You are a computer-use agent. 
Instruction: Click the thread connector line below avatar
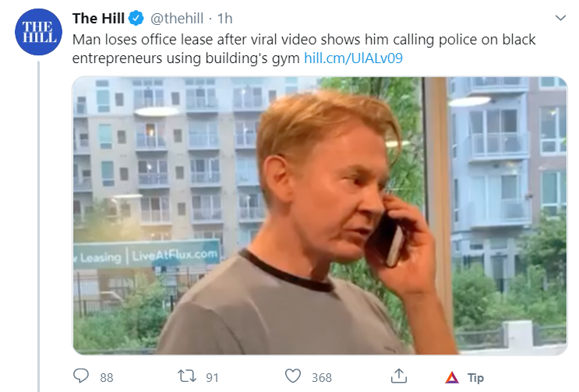[38, 226]
